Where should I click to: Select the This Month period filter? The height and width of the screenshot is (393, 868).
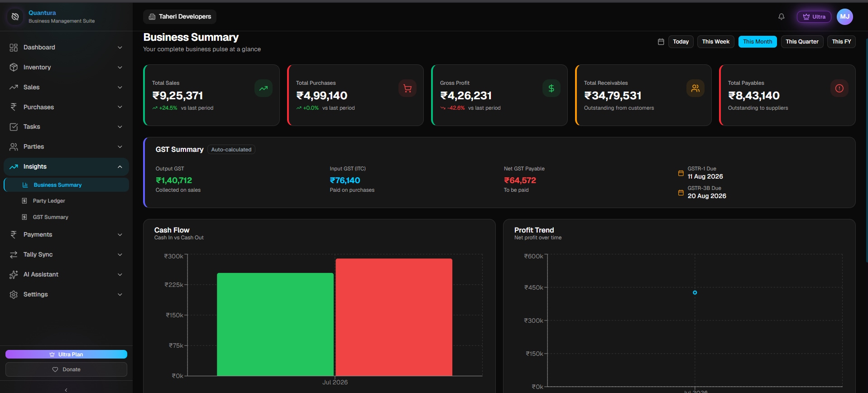758,42
